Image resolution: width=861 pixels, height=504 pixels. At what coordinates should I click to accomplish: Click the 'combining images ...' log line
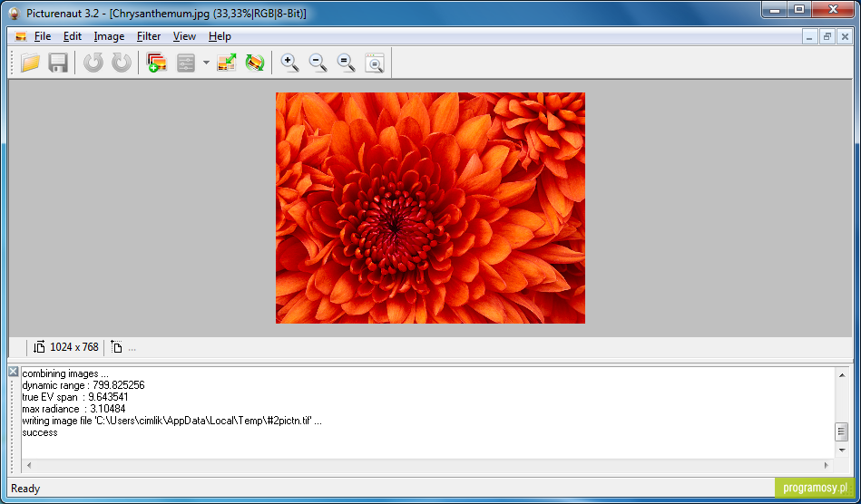pos(65,373)
